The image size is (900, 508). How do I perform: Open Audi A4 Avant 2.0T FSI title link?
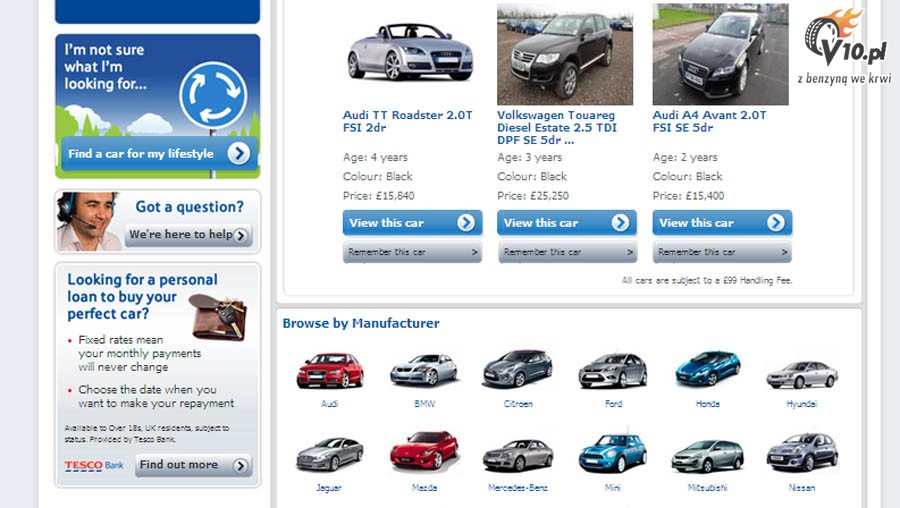(709, 121)
